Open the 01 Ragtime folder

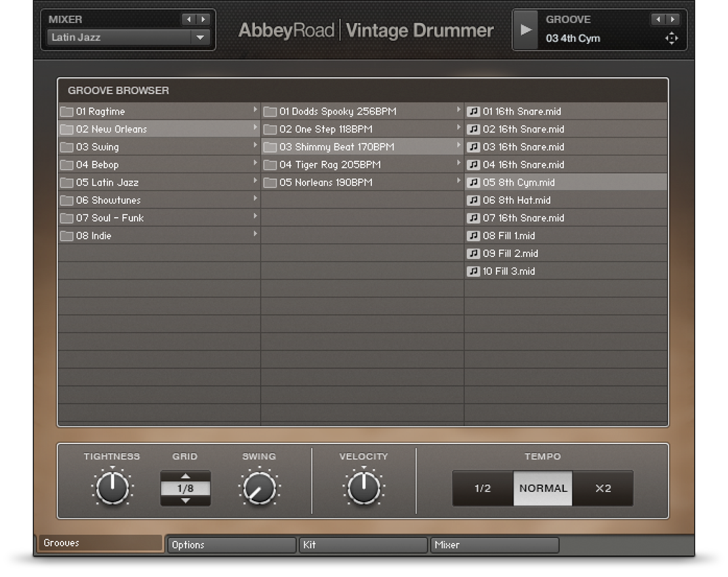[x=159, y=111]
